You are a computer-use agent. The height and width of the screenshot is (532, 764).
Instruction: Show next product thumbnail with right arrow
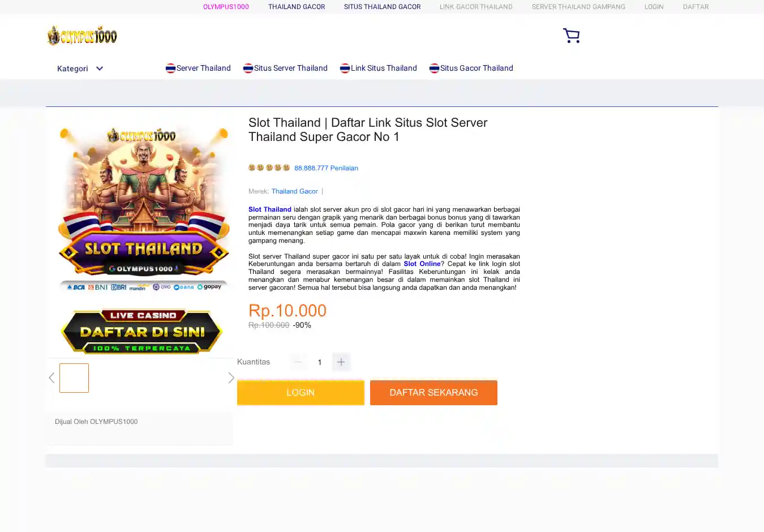(x=231, y=377)
